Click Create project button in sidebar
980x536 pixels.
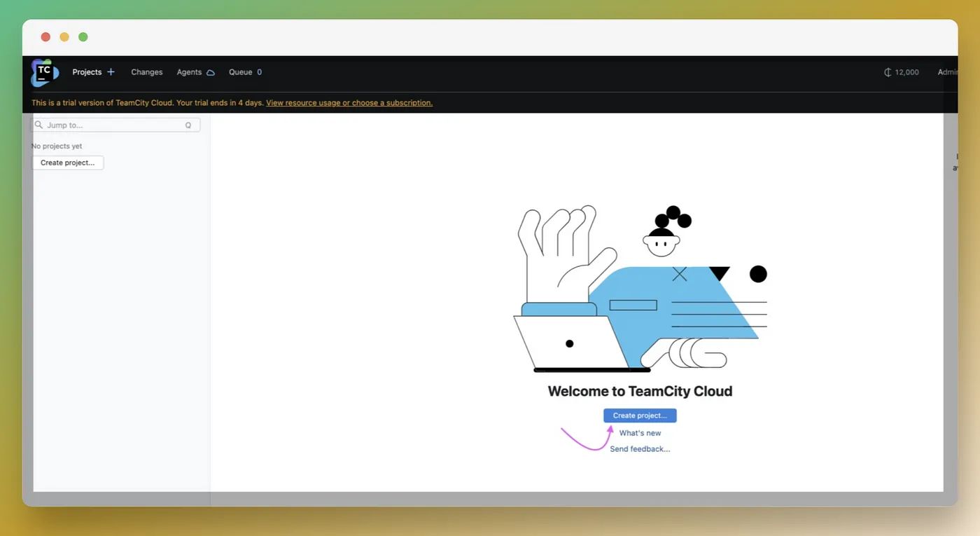[68, 163]
